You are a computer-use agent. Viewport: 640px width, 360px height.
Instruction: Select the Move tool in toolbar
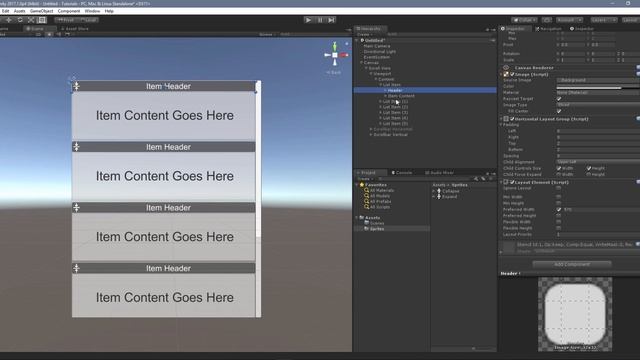pyautogui.click(x=9, y=20)
